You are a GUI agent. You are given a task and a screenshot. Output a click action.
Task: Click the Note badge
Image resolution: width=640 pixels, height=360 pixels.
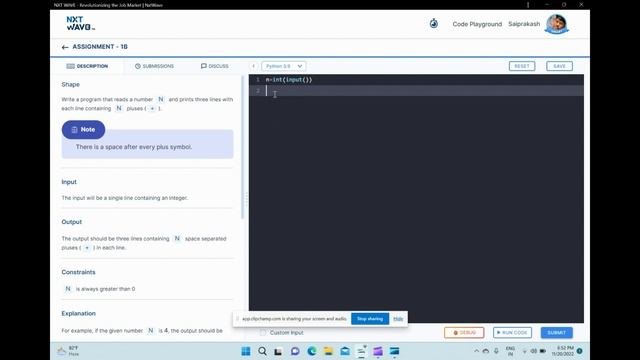coord(83,129)
